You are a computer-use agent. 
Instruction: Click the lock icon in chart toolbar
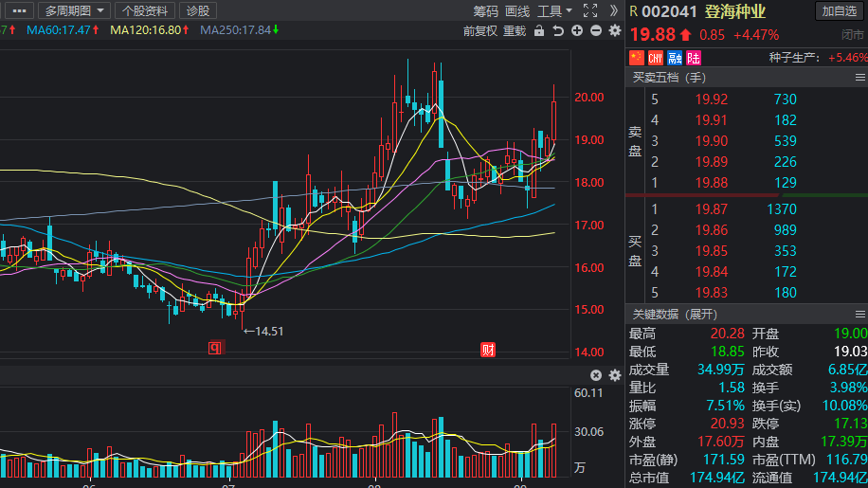pos(539,30)
